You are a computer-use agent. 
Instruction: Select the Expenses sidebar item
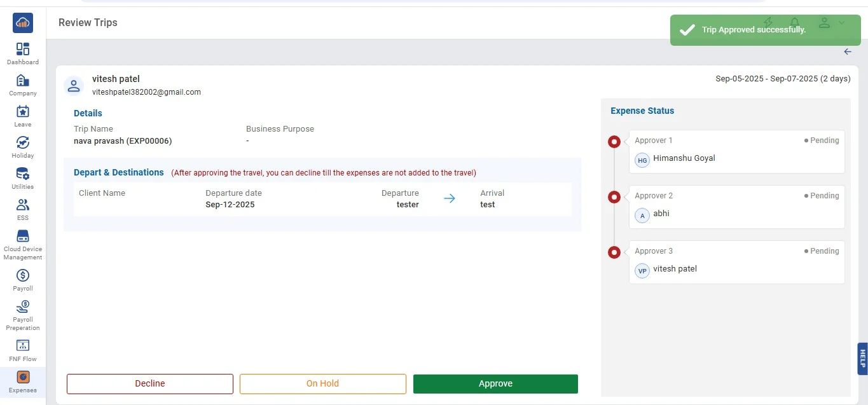coord(23,378)
